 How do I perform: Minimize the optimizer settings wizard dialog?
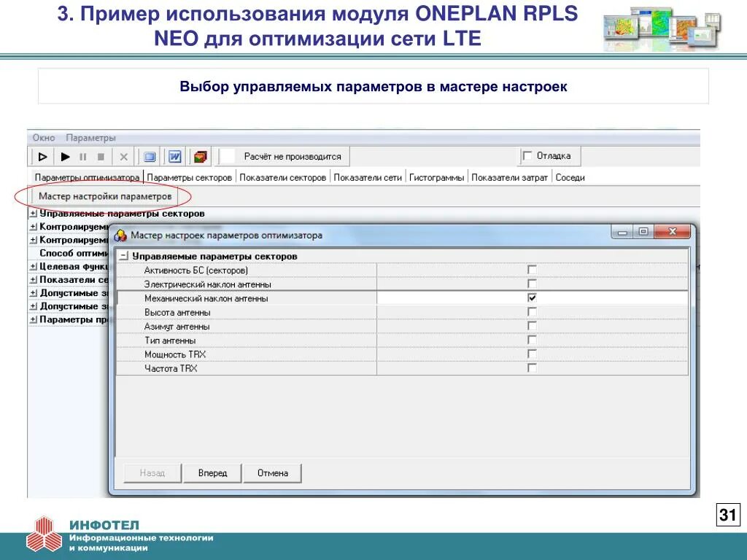coord(622,233)
